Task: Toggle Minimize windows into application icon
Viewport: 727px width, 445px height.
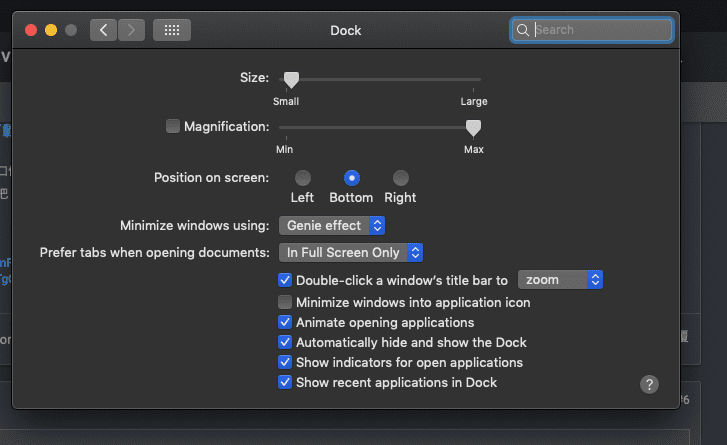Action: (x=285, y=302)
